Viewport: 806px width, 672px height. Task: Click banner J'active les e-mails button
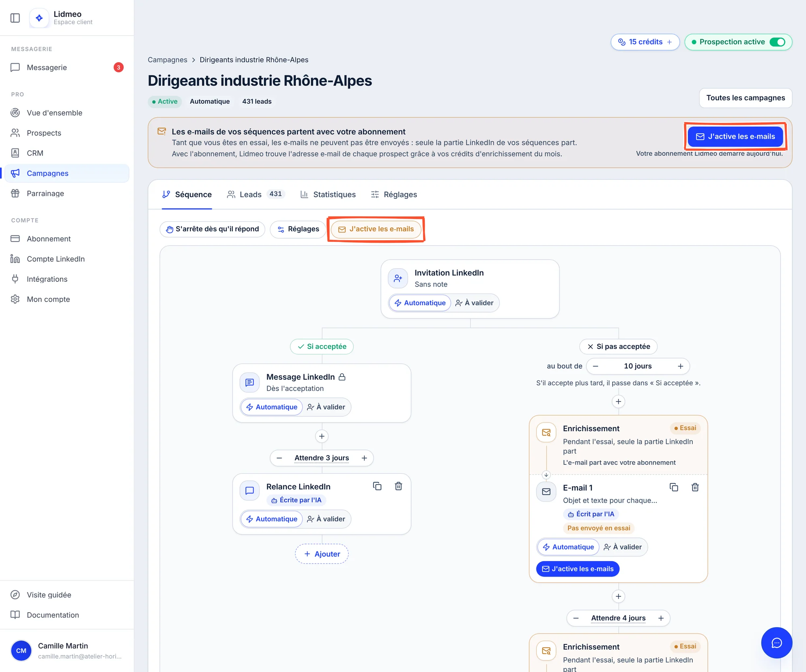pyautogui.click(x=735, y=136)
